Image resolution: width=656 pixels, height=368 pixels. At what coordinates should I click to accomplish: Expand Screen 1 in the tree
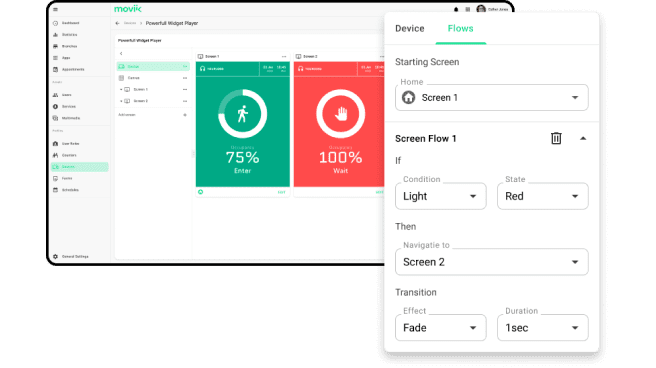(x=121, y=89)
